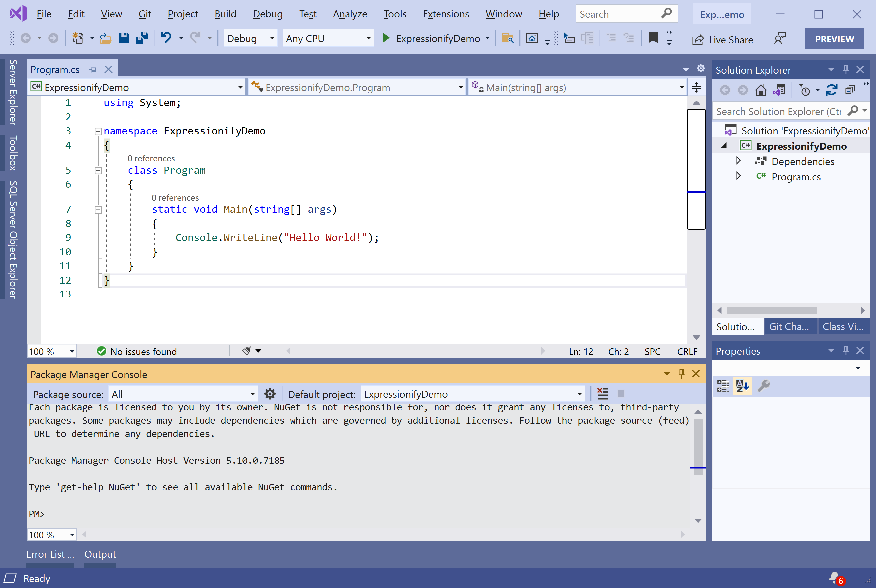Collapse the namespace ExpressionifyDemo code block
This screenshot has width=876, height=588.
(x=98, y=131)
